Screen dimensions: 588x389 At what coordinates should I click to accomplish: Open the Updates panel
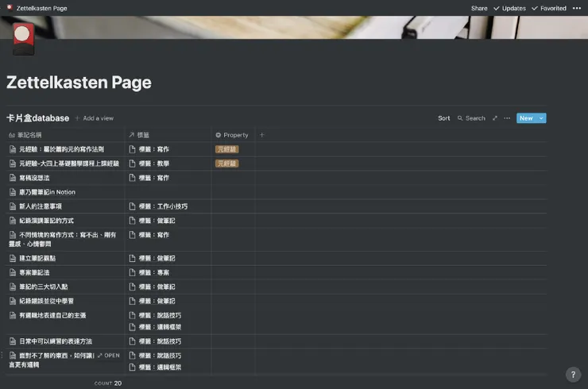[x=509, y=8]
